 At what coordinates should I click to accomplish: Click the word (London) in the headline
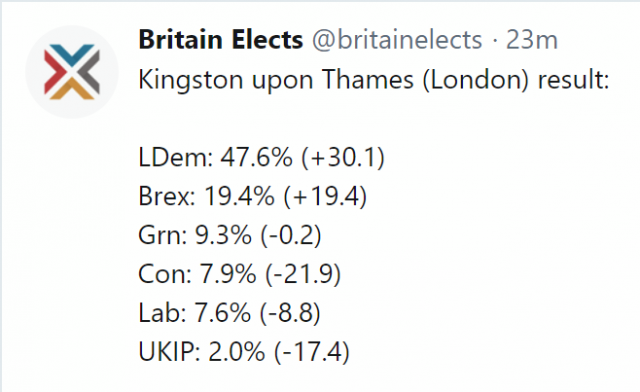(x=476, y=80)
